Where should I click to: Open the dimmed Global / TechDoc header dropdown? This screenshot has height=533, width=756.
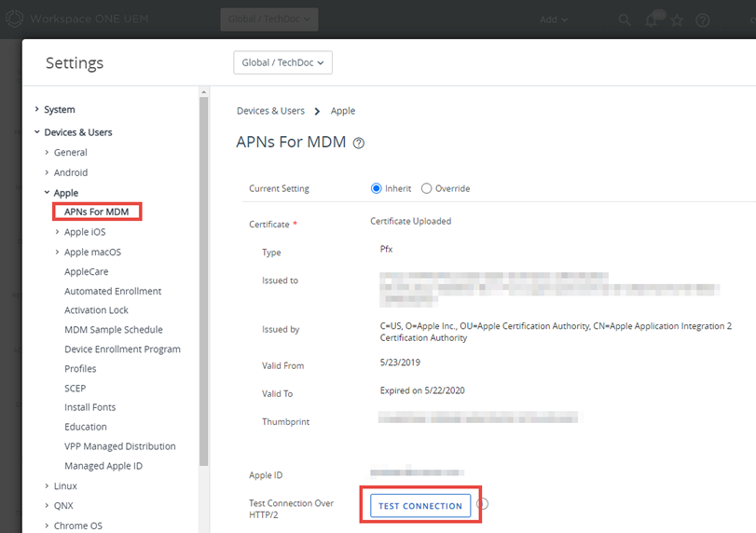pos(269,20)
